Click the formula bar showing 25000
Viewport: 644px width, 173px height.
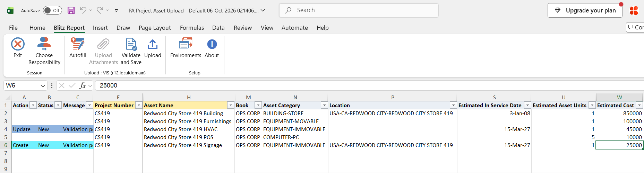pyautogui.click(x=369, y=85)
